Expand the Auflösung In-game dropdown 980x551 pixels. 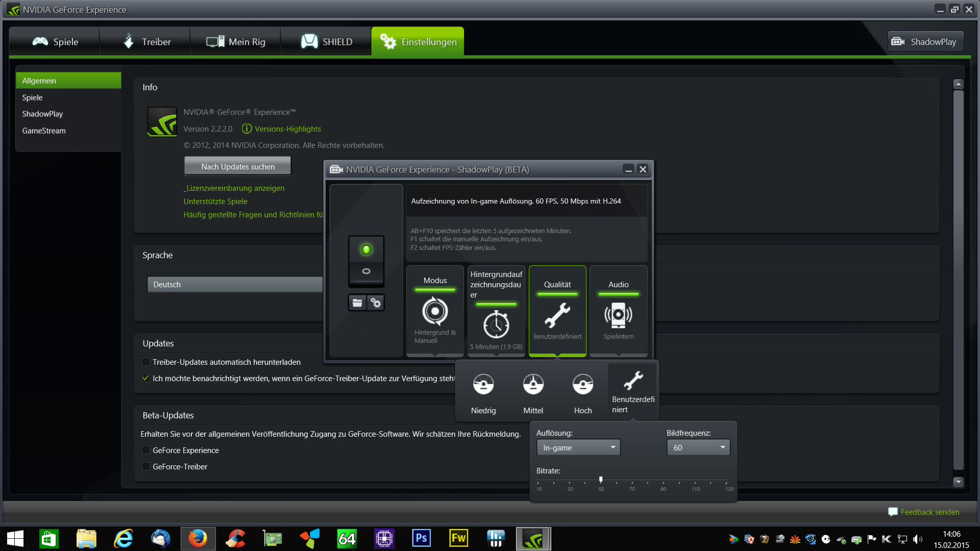pyautogui.click(x=578, y=447)
